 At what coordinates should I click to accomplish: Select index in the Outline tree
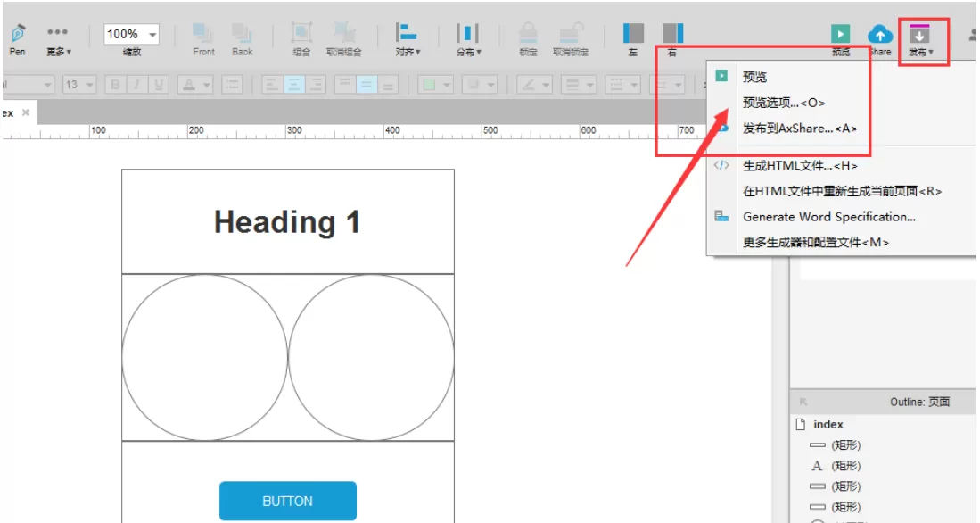[x=828, y=424]
